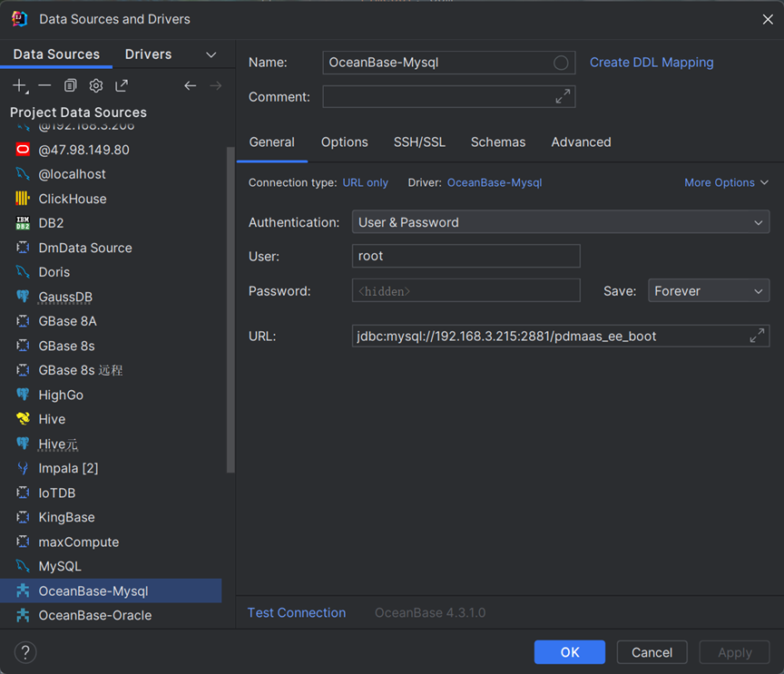Expand the Comment field icon
This screenshot has height=674, width=784.
[563, 96]
